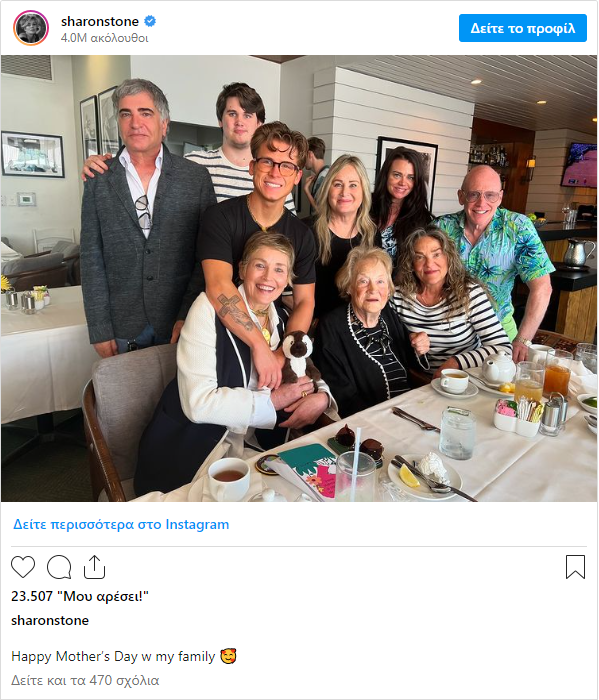Share the post using the upload arrow icon
Image resolution: width=599 pixels, height=700 pixels.
click(x=94, y=567)
